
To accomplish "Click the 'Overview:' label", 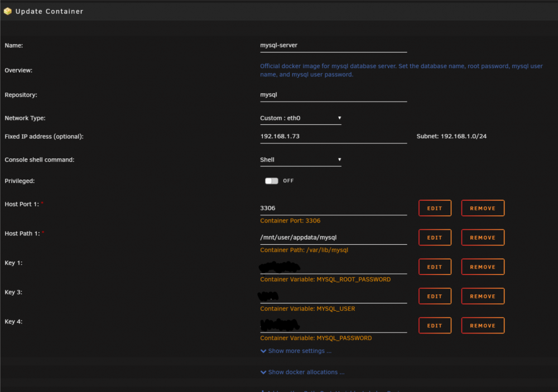I will coord(18,70).
